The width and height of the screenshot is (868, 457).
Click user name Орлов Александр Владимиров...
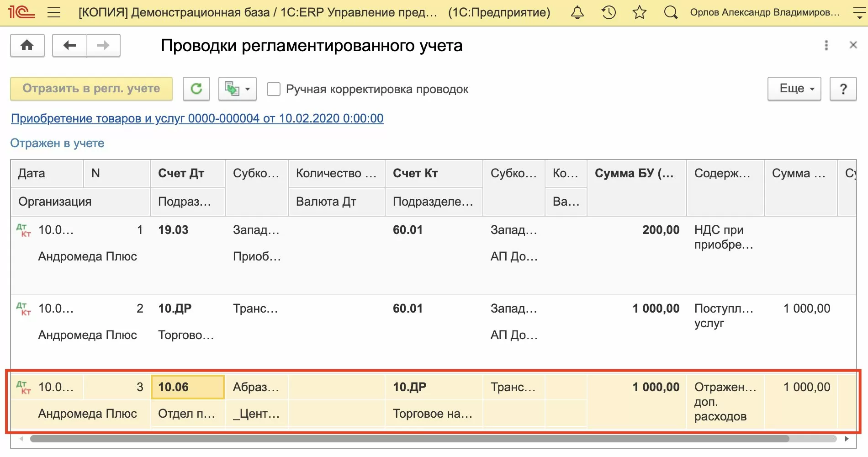pyautogui.click(x=765, y=12)
